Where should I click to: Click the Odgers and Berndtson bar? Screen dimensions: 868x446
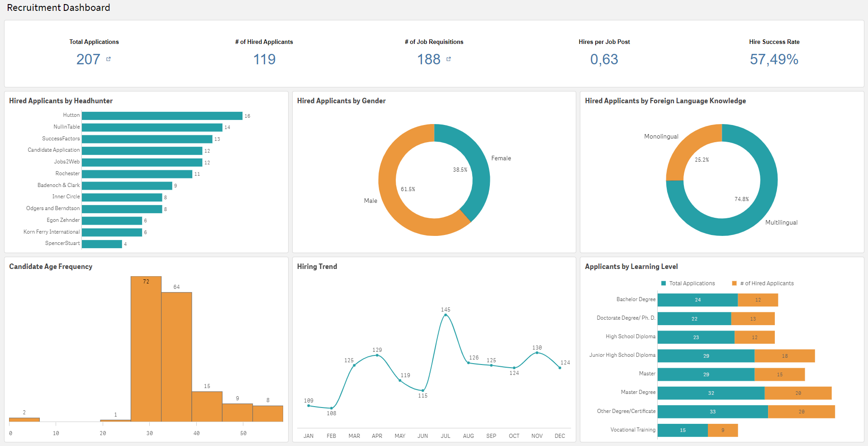(x=122, y=209)
